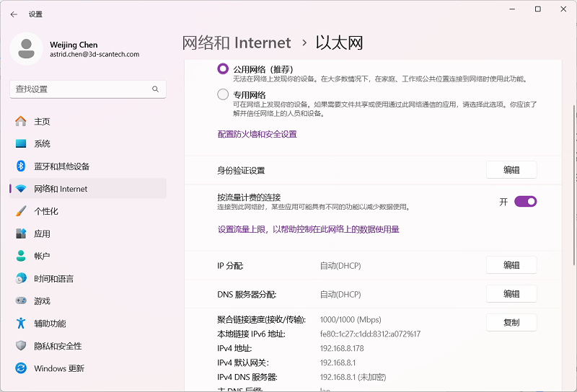Click the IPv4 address 192.168.8.178
The width and height of the screenshot is (577, 392).
click(x=342, y=348)
